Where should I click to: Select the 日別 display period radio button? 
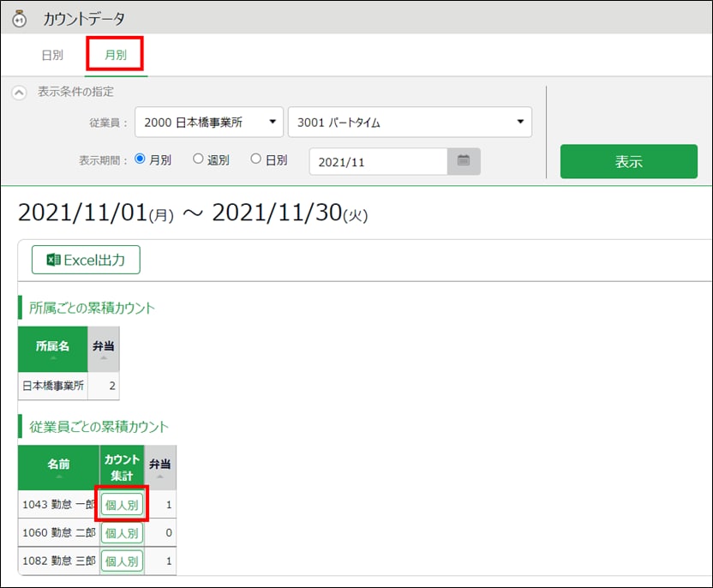255,159
